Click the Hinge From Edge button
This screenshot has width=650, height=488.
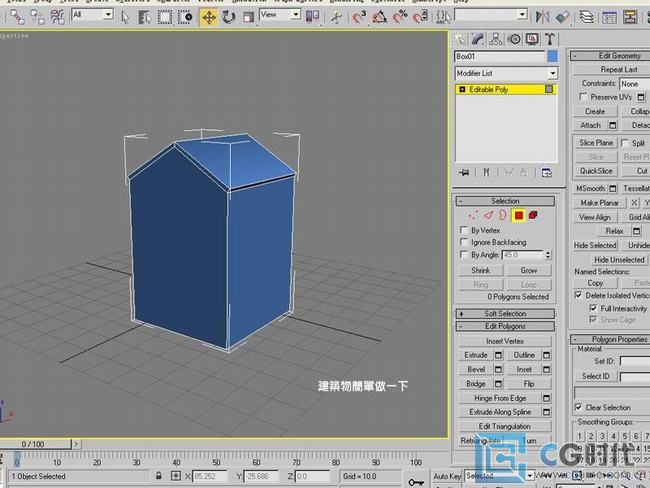[500, 398]
